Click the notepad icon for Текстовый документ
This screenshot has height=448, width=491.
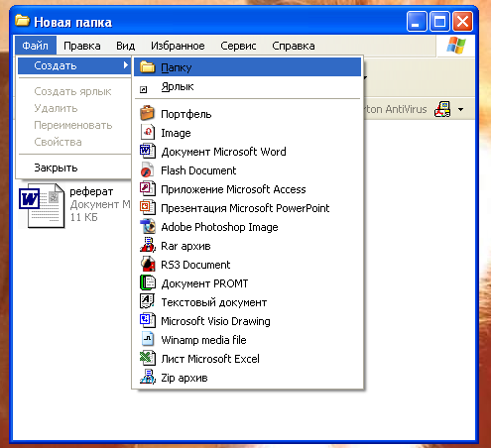coord(147,301)
